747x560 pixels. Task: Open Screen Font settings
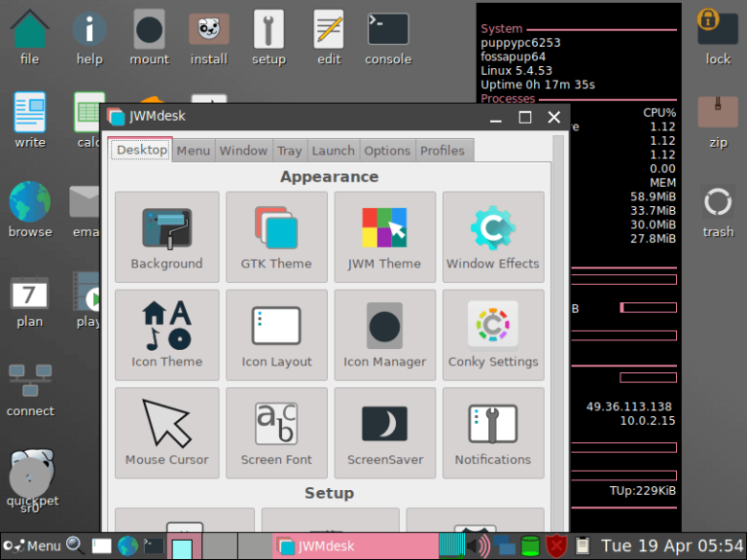276,434
